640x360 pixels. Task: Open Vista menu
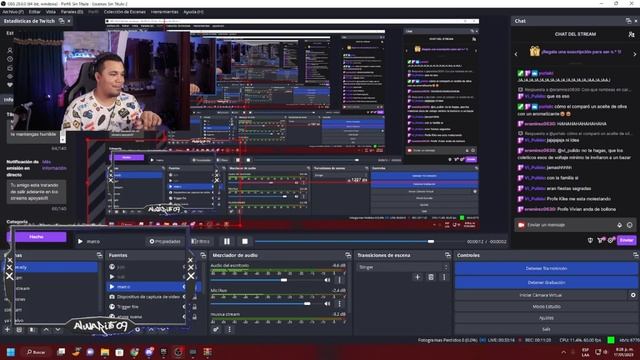click(x=51, y=12)
